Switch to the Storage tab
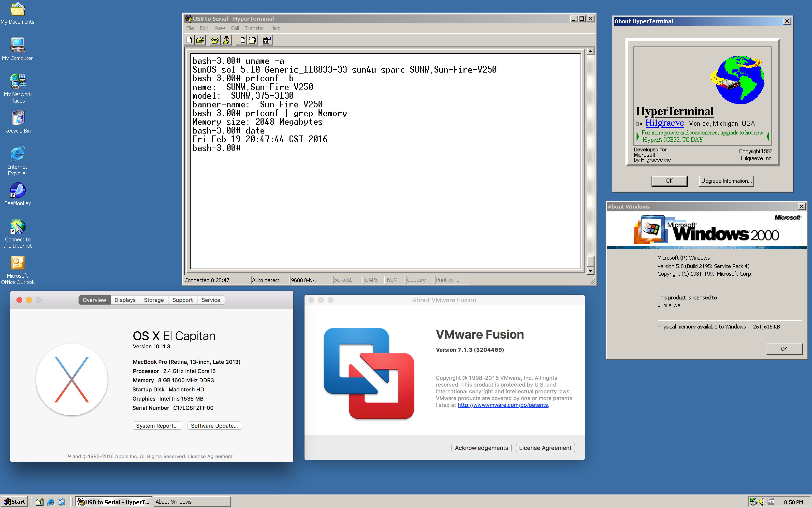Viewport: 812px width, 508px height. [x=154, y=300]
